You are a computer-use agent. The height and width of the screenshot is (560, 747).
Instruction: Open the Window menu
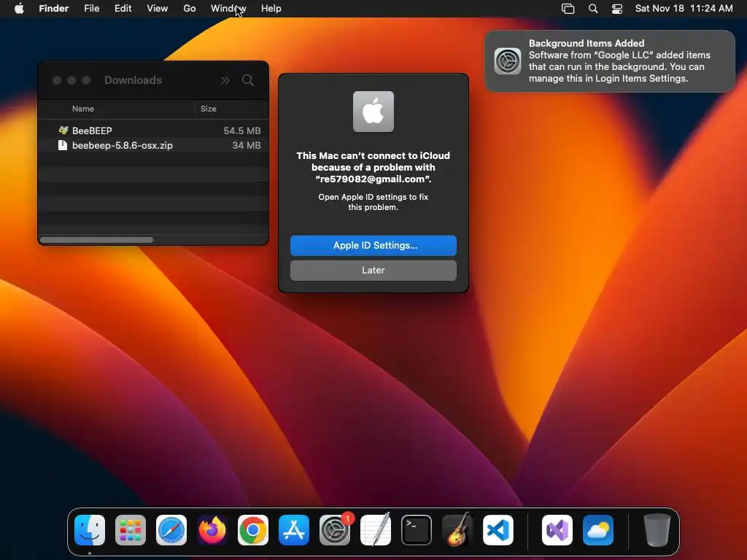228,9
